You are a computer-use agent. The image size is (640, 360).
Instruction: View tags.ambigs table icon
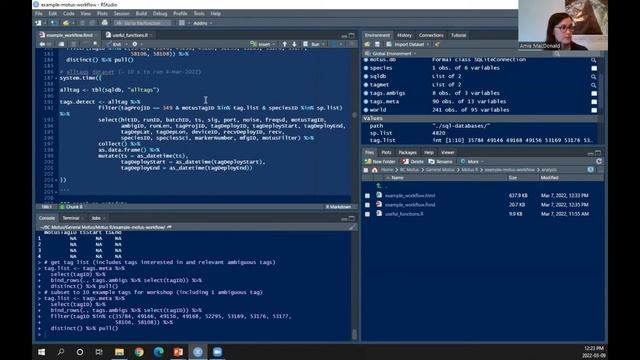point(594,93)
